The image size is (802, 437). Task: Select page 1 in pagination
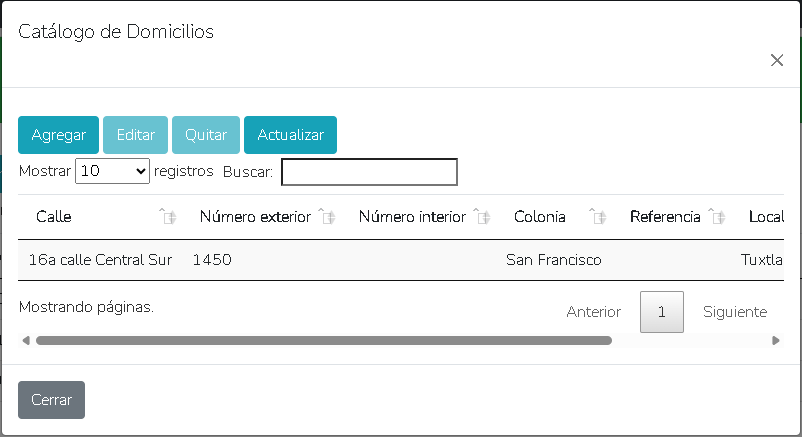point(662,312)
